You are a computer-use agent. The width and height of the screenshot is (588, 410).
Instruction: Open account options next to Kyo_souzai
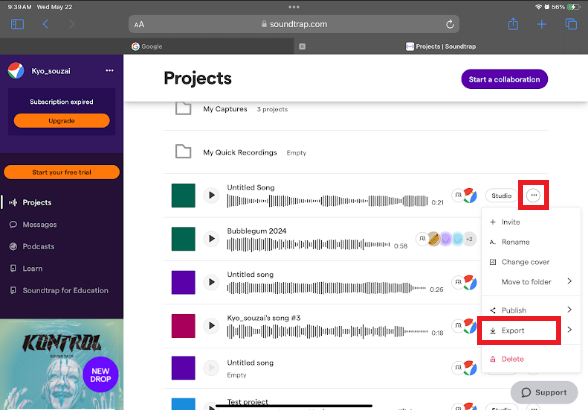[x=110, y=71]
